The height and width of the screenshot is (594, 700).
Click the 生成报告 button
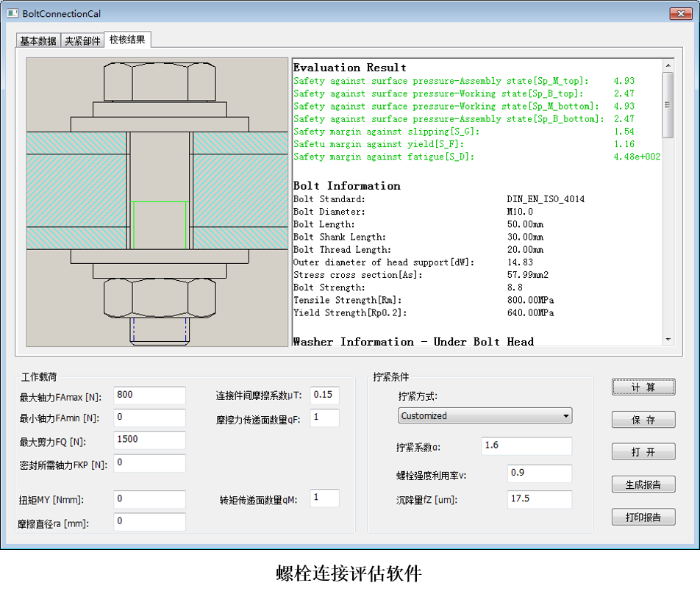(643, 484)
